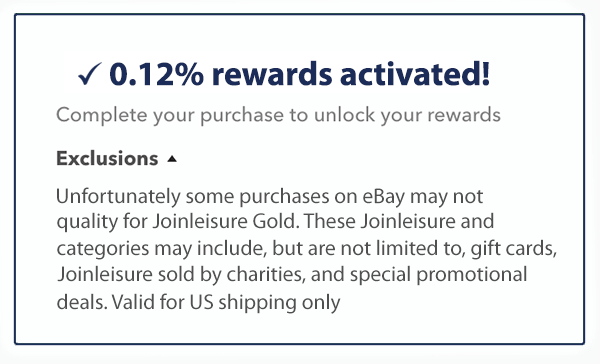Click 'Joinleisure Gold' in the exclusions paragraph
600x364 pixels.
[x=226, y=221]
